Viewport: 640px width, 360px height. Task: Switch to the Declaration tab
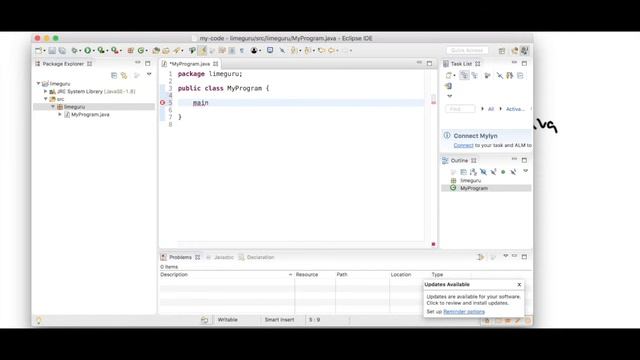click(x=257, y=257)
